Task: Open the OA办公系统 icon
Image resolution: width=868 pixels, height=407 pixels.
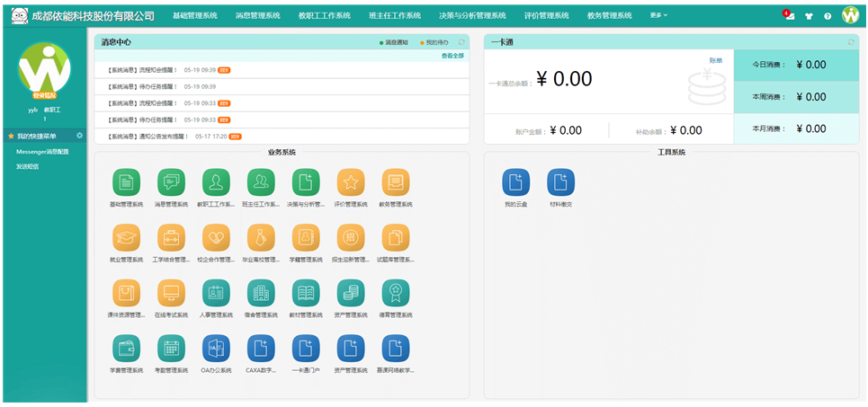Action: click(x=216, y=349)
